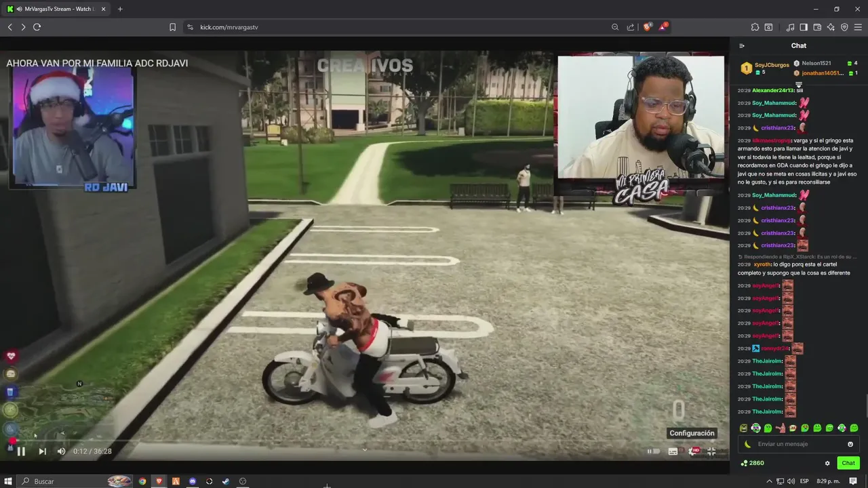Skip to next with the player's next button

42,451
